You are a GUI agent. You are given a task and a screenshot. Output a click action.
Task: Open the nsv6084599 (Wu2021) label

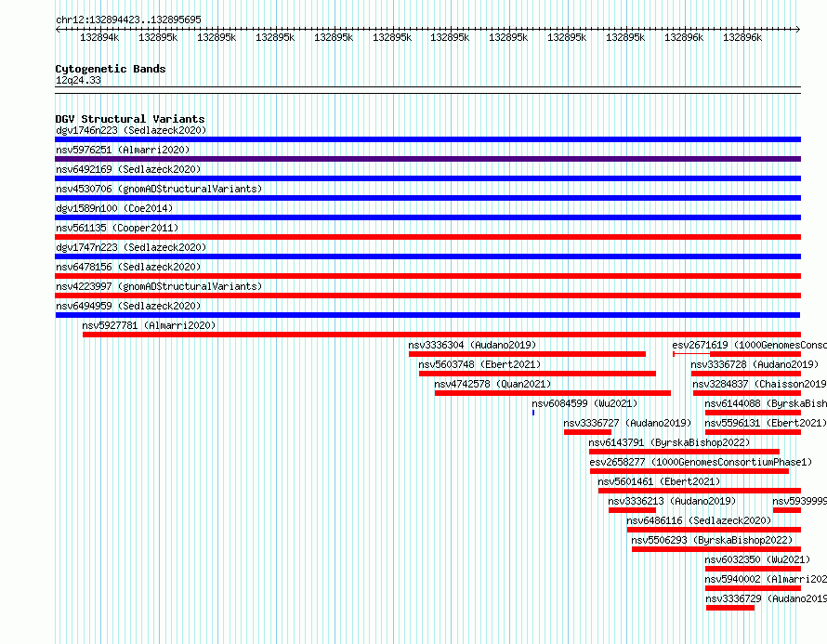point(584,403)
